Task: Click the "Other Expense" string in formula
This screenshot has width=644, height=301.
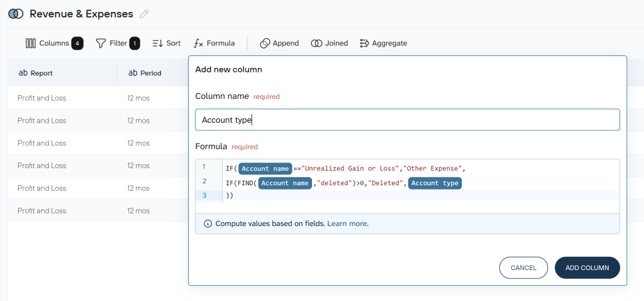Action: click(x=433, y=169)
